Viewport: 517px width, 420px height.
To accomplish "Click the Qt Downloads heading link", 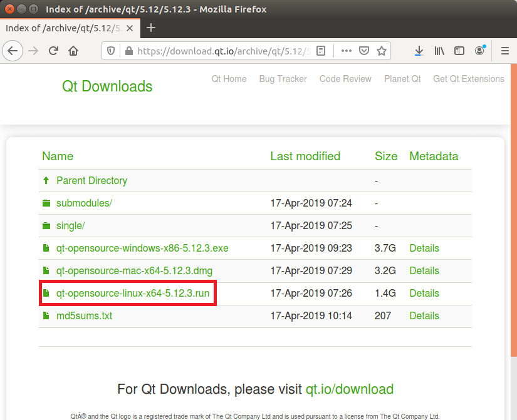I will point(107,86).
